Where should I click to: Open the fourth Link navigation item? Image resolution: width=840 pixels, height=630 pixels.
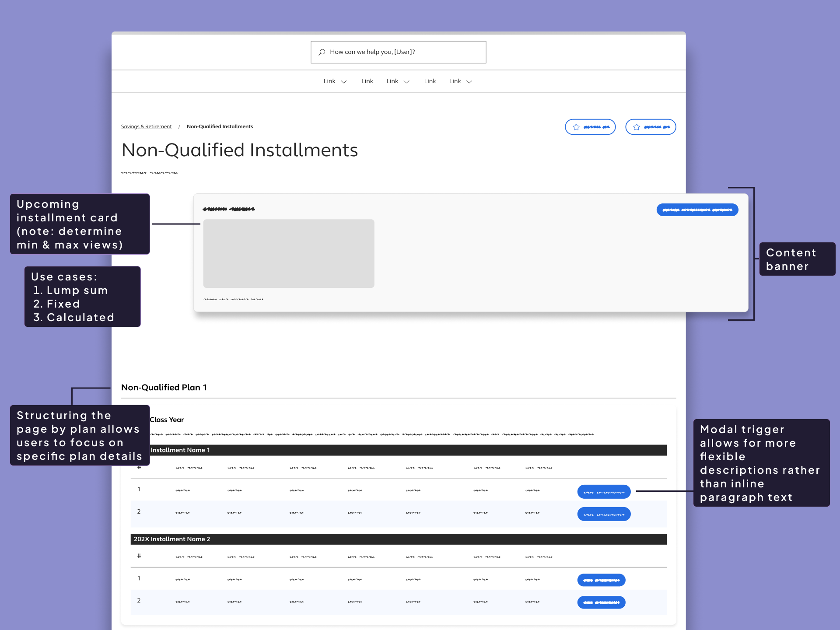point(430,81)
